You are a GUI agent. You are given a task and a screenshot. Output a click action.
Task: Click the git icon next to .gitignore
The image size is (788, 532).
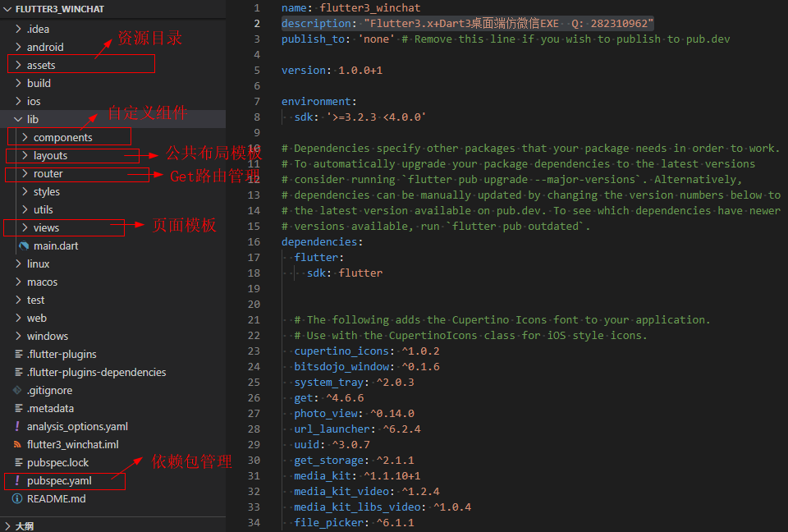coord(17,390)
